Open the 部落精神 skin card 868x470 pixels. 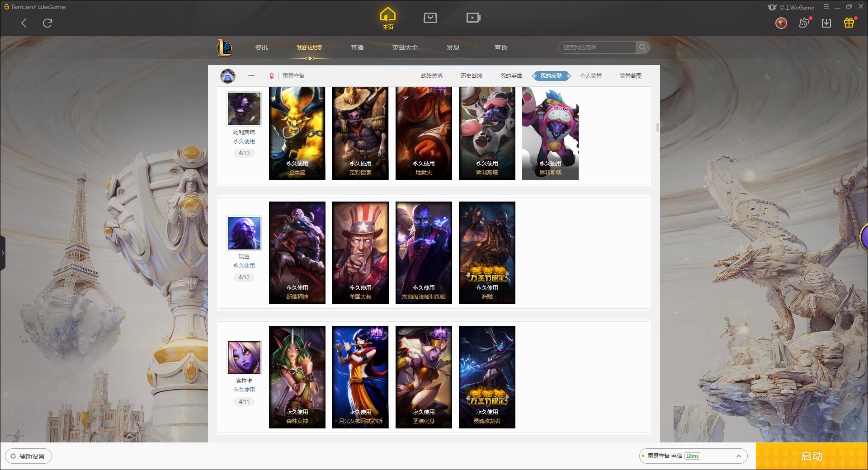click(x=297, y=253)
